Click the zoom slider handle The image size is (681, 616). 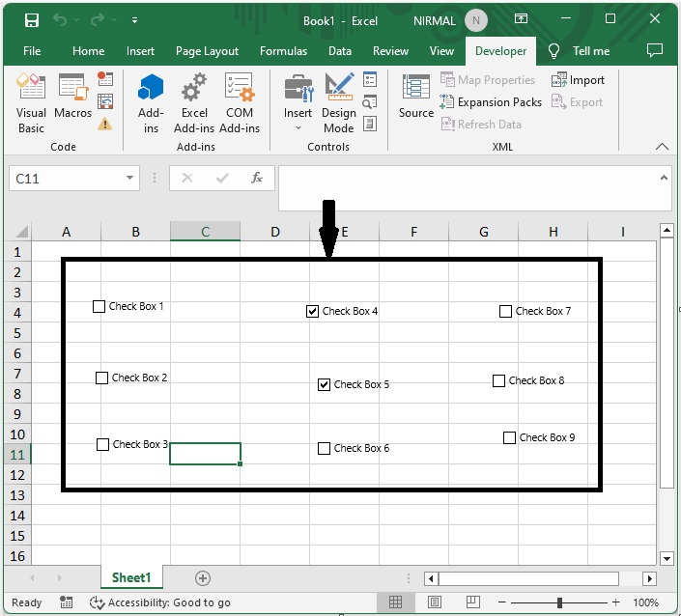point(559,602)
